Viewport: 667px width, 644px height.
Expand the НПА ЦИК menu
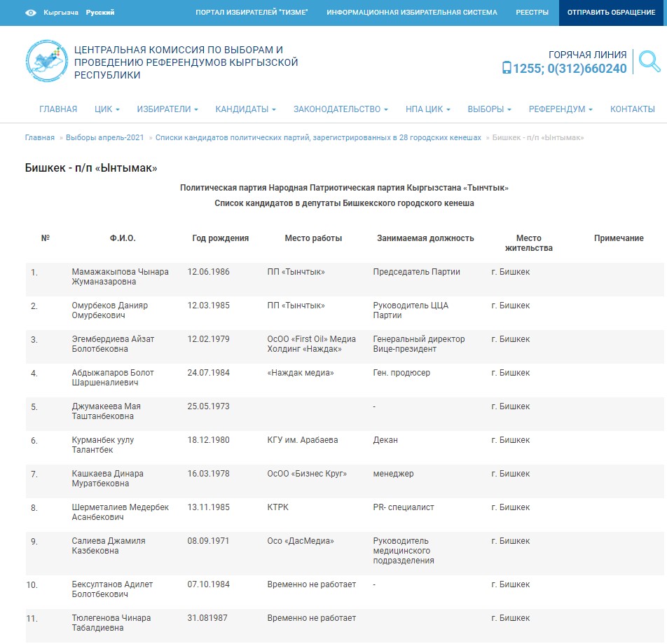click(x=427, y=109)
